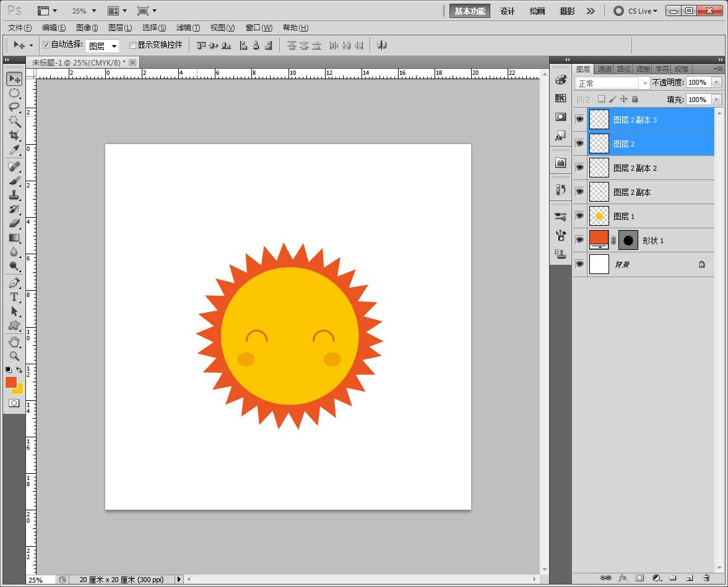This screenshot has width=728, height=587.
Task: Select the Lasso tool
Action: (x=14, y=107)
